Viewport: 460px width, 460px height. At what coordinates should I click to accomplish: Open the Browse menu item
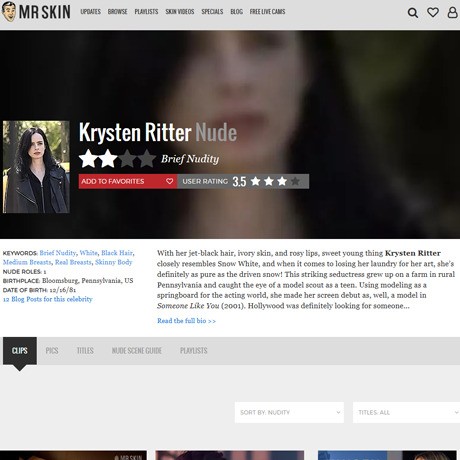pyautogui.click(x=117, y=12)
